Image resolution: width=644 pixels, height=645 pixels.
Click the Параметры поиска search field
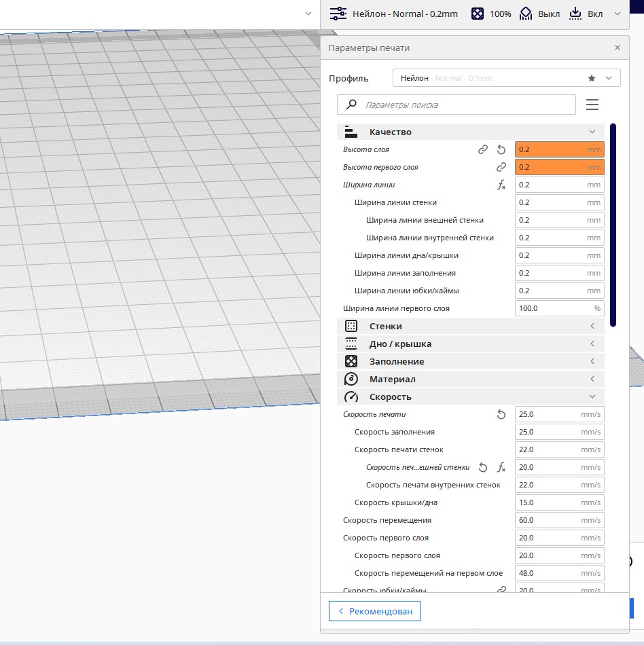click(x=457, y=105)
